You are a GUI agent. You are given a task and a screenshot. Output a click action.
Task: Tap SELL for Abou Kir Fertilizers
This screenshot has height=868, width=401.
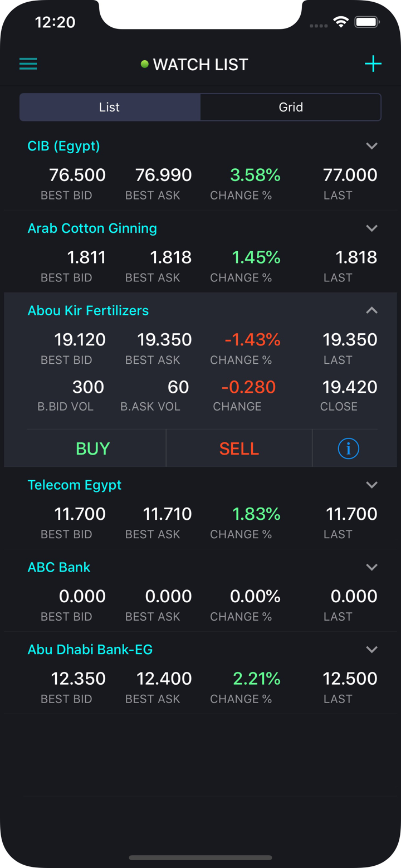[239, 448]
